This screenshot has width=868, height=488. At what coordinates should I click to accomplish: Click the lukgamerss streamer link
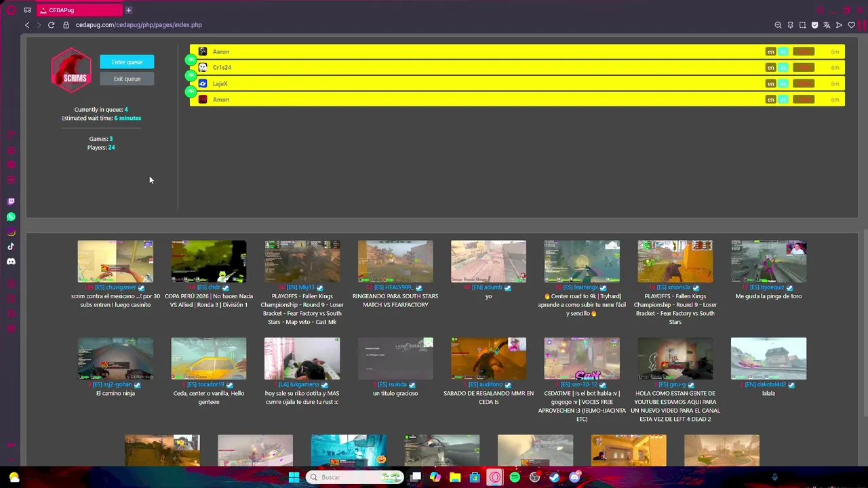click(298, 385)
